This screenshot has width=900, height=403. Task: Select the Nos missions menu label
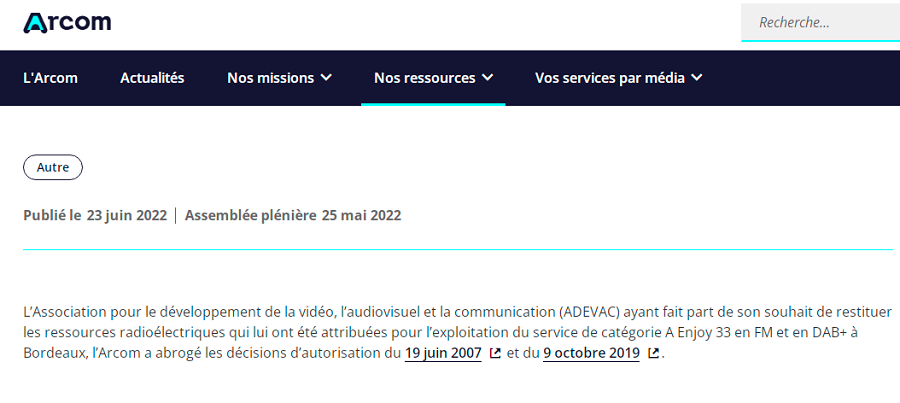pos(270,78)
